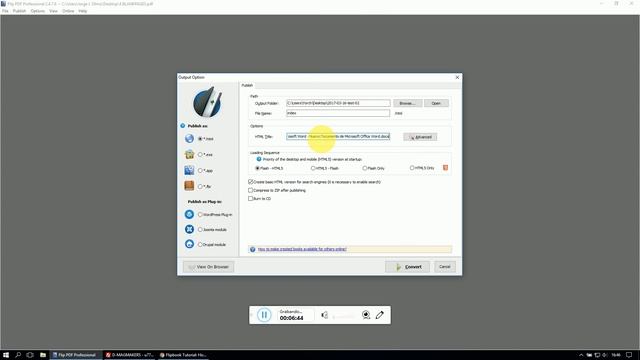This screenshot has width=640, height=360.
Task: Click the WordPress plug-in icon
Action: [189, 214]
